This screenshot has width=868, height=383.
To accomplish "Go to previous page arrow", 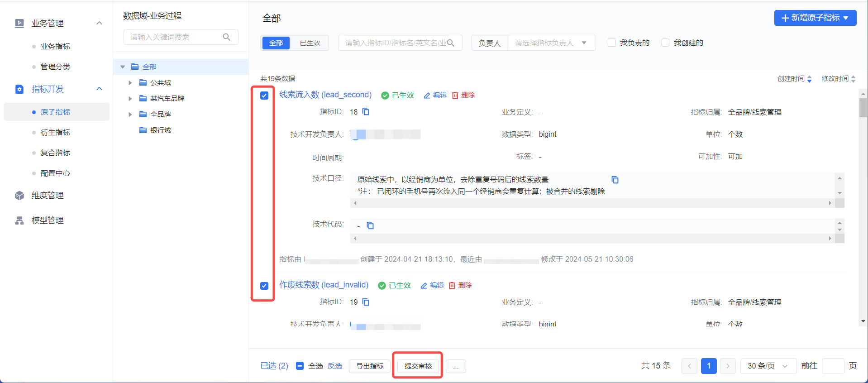I will coord(689,366).
